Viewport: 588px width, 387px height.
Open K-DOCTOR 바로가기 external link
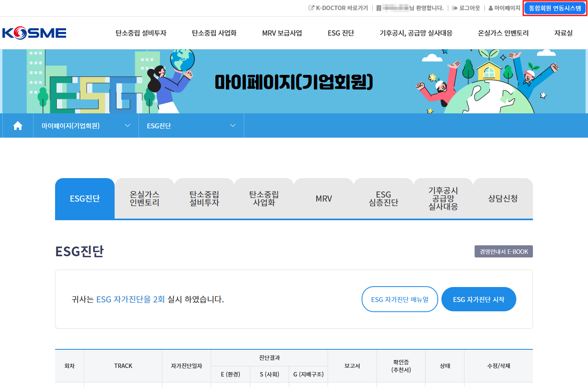pyautogui.click(x=338, y=8)
